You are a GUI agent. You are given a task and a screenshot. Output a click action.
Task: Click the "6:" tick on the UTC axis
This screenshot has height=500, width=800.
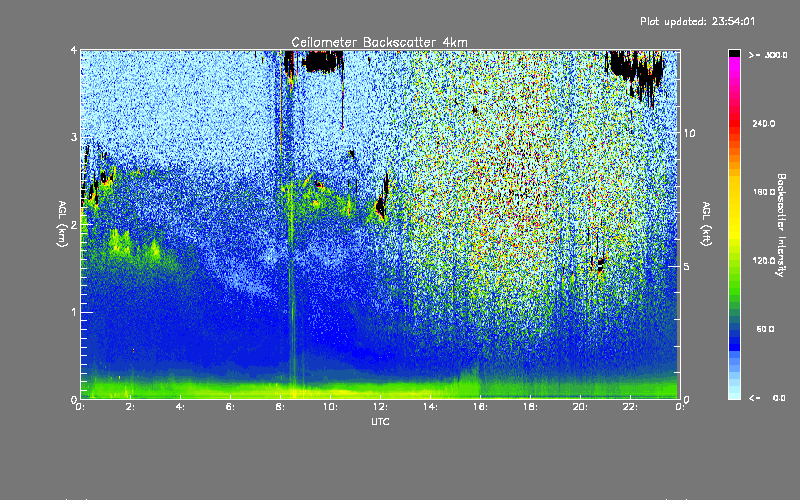coord(230,407)
